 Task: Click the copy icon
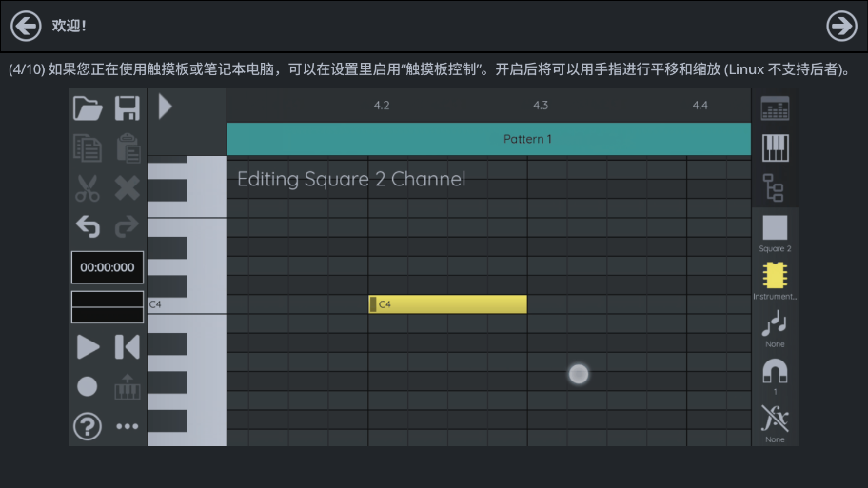88,147
